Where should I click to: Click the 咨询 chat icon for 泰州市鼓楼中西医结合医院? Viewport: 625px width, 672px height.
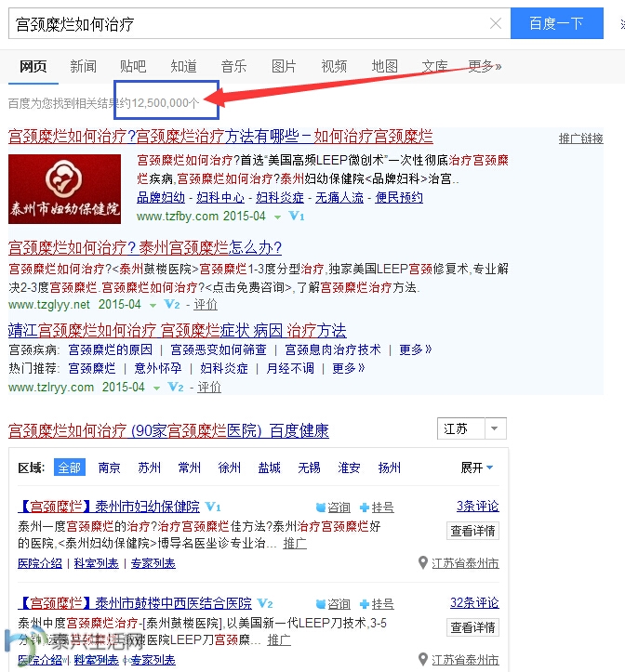[321, 604]
